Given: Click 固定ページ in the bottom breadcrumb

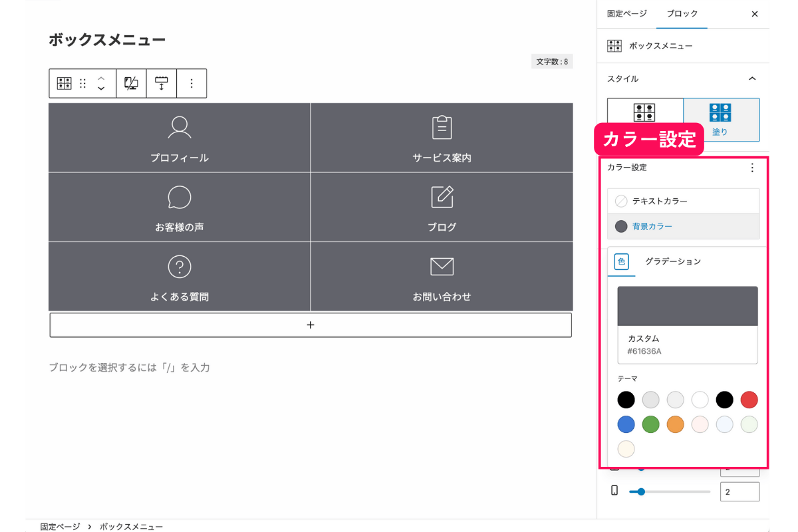Looking at the screenshot, I should tap(60, 526).
